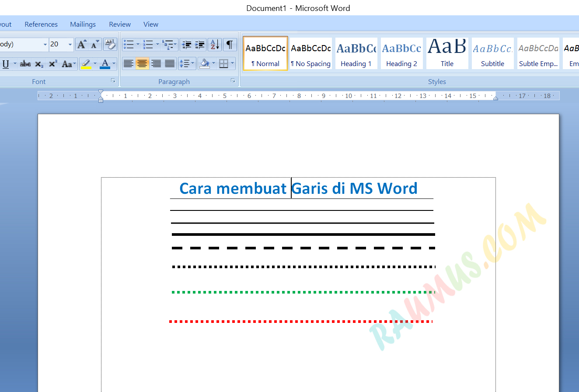
Task: Click the Multilevel list icon
Action: click(x=170, y=44)
